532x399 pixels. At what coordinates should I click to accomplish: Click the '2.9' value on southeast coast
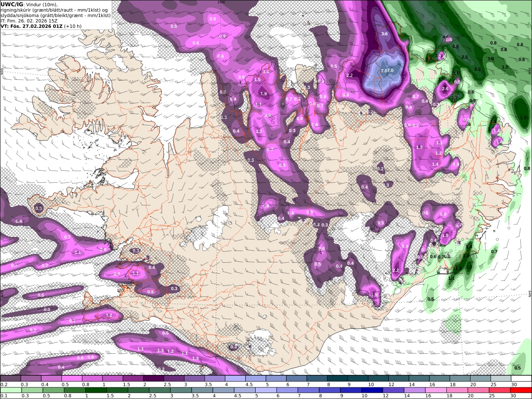click(374, 295)
